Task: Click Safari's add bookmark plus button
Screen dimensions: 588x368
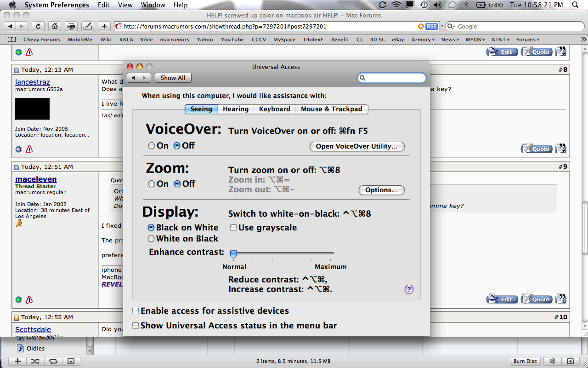Action: [104, 26]
